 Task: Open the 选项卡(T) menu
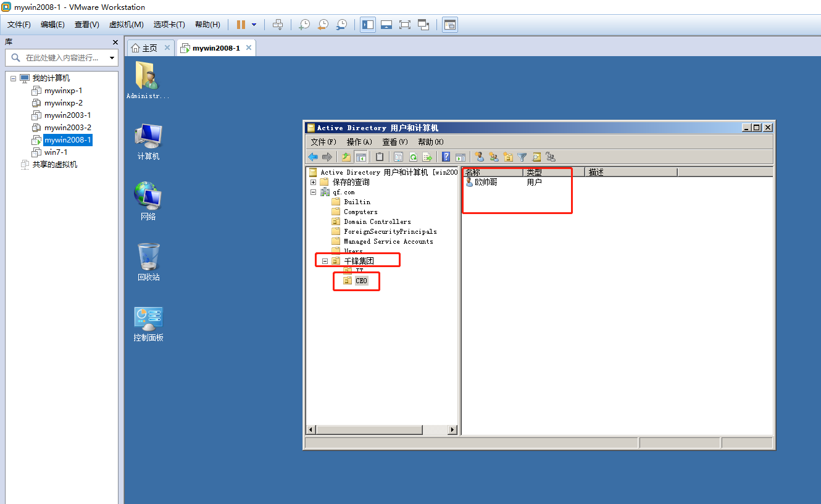pyautogui.click(x=169, y=25)
